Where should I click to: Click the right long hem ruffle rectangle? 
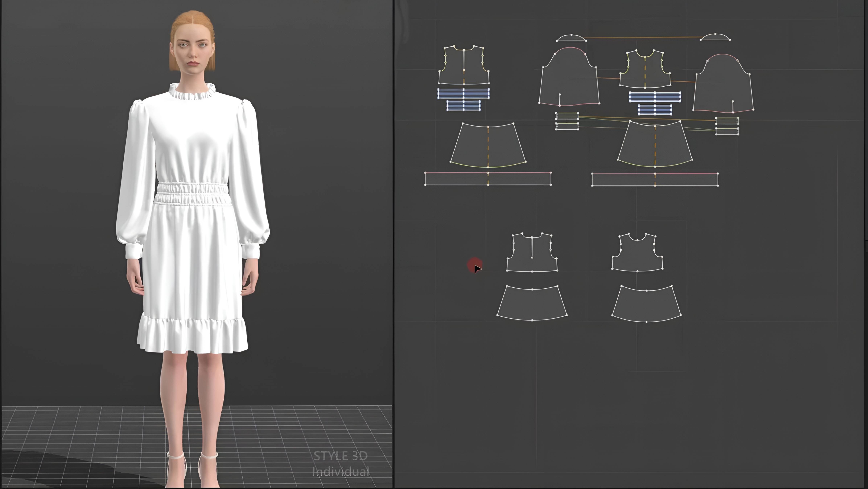click(x=687, y=179)
